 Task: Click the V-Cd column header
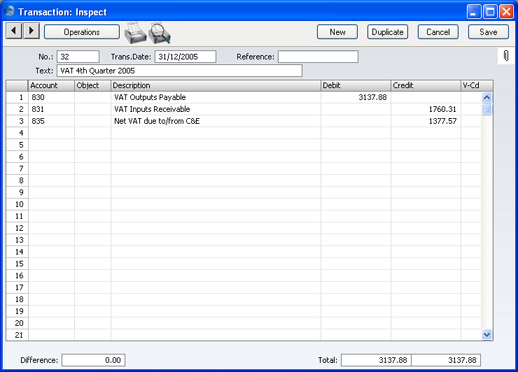[477, 86]
